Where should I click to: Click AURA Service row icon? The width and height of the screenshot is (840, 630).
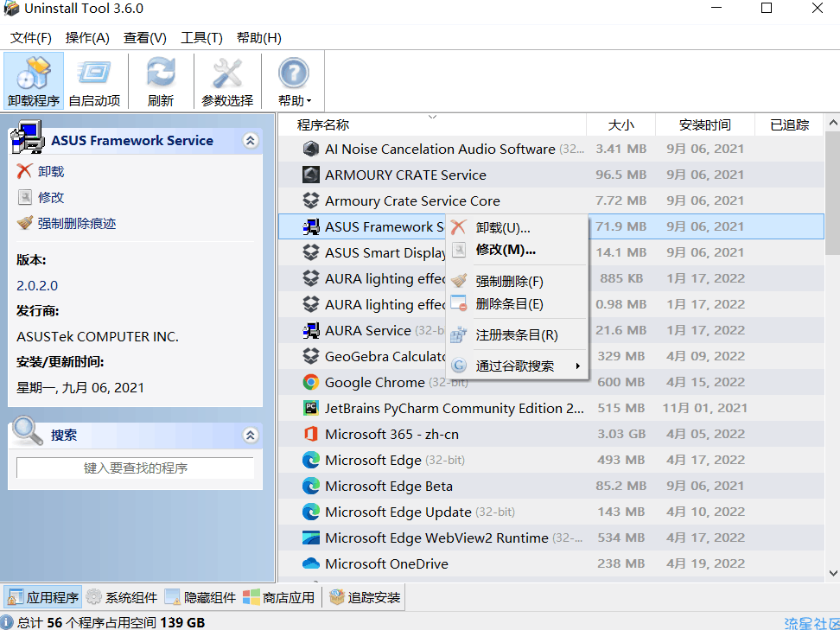tap(311, 330)
